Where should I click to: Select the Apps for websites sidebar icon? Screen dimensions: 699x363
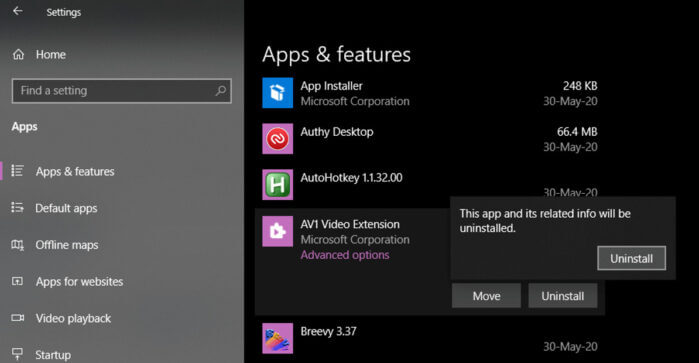point(17,281)
